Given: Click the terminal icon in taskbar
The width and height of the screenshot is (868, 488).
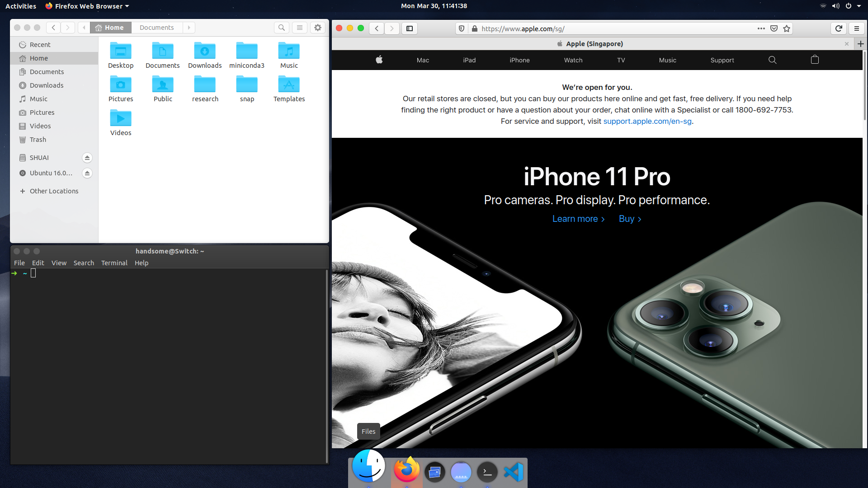Looking at the screenshot, I should [x=487, y=471].
